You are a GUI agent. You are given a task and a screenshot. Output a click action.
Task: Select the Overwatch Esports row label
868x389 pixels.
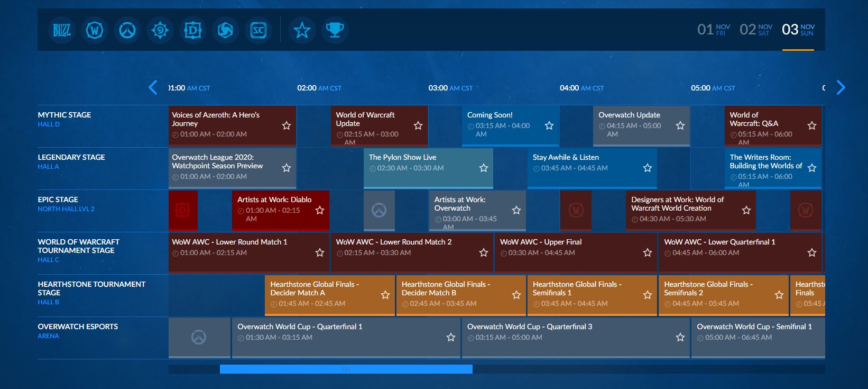(78, 327)
